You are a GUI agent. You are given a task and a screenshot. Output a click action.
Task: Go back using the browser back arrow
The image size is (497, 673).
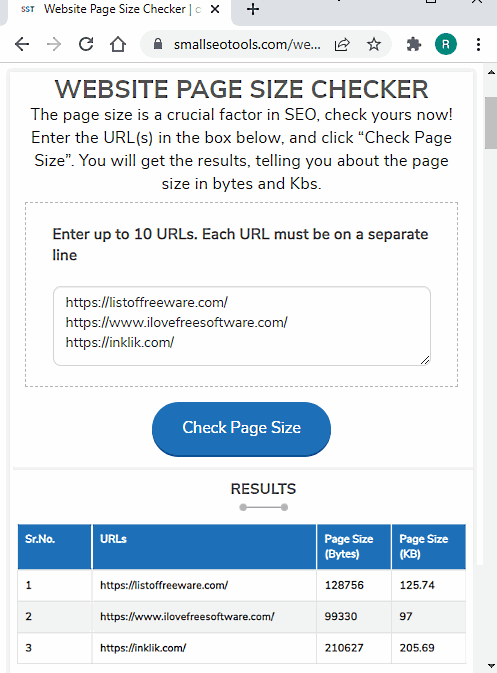point(22,44)
